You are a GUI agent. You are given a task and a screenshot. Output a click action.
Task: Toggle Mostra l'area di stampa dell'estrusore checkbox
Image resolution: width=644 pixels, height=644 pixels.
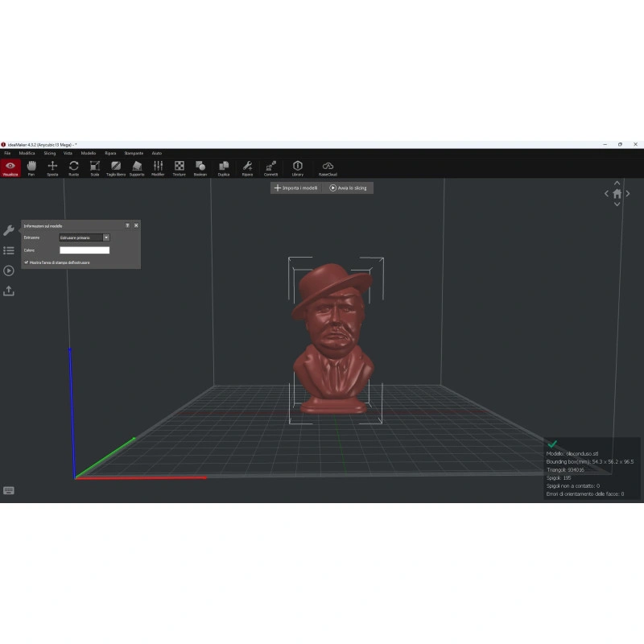(27, 262)
